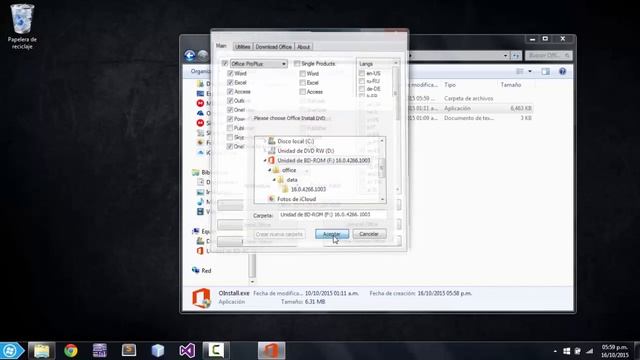Launch Visual Studio from the taskbar
Image resolution: width=640 pixels, height=360 pixels.
pos(187,351)
